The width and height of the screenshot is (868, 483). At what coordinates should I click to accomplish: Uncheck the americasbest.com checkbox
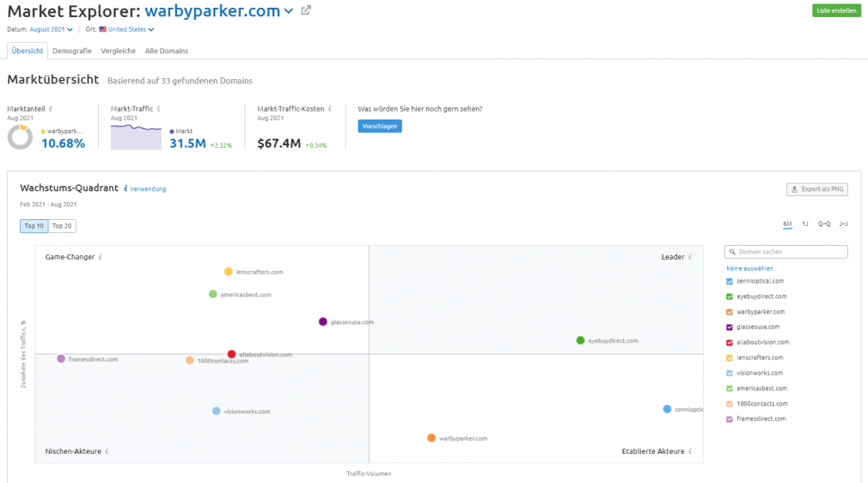pos(729,388)
